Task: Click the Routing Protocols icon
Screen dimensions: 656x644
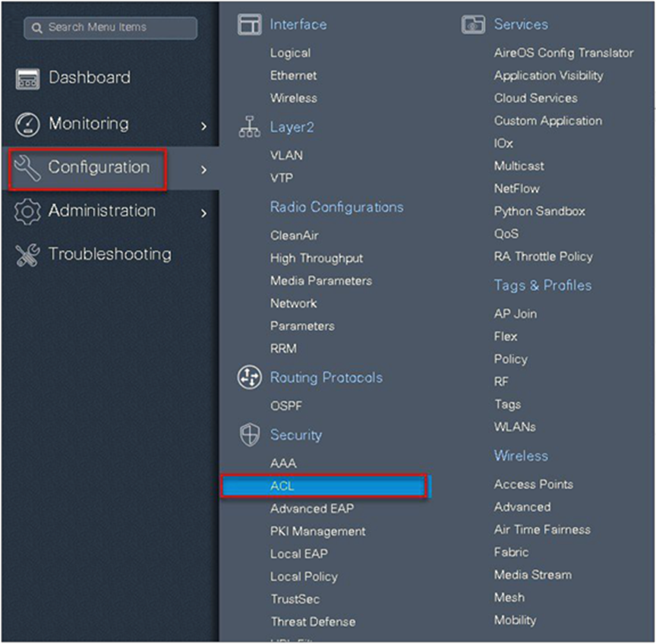Action: (249, 377)
